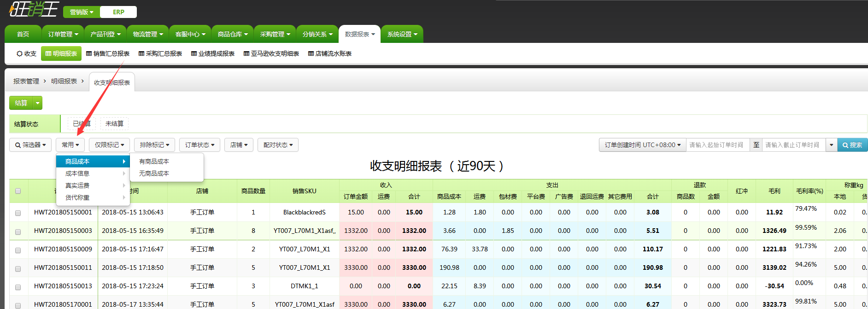Click gross profit value 3139.02
Viewport: 868px width, 309px height.
(x=774, y=267)
